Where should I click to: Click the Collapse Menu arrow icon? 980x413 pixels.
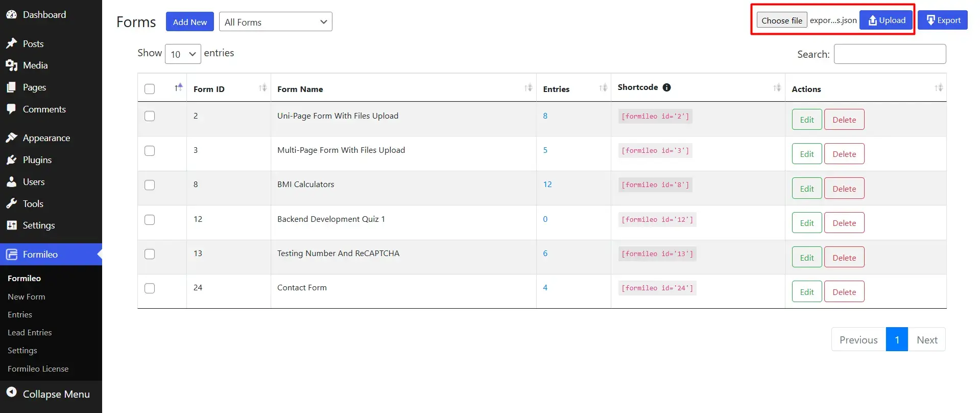(x=11, y=393)
